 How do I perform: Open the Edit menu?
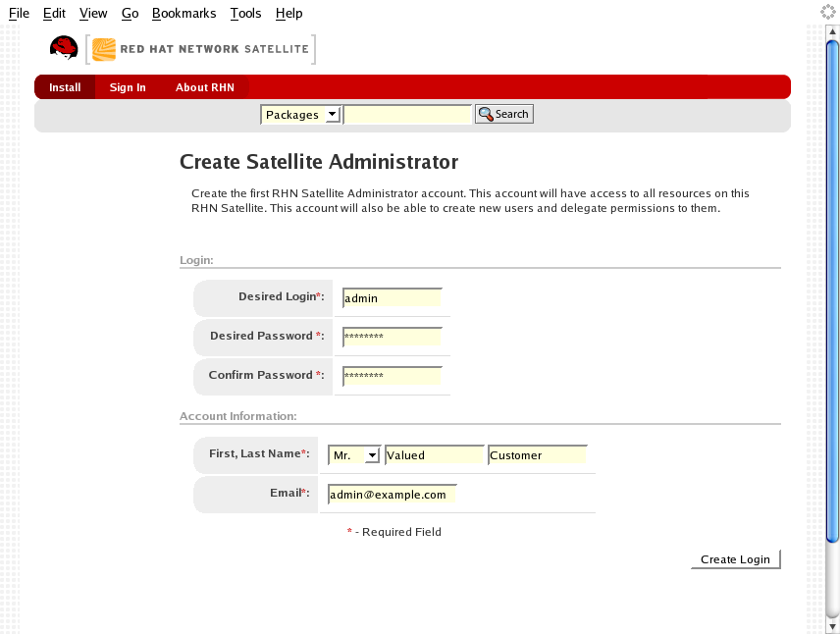[54, 13]
